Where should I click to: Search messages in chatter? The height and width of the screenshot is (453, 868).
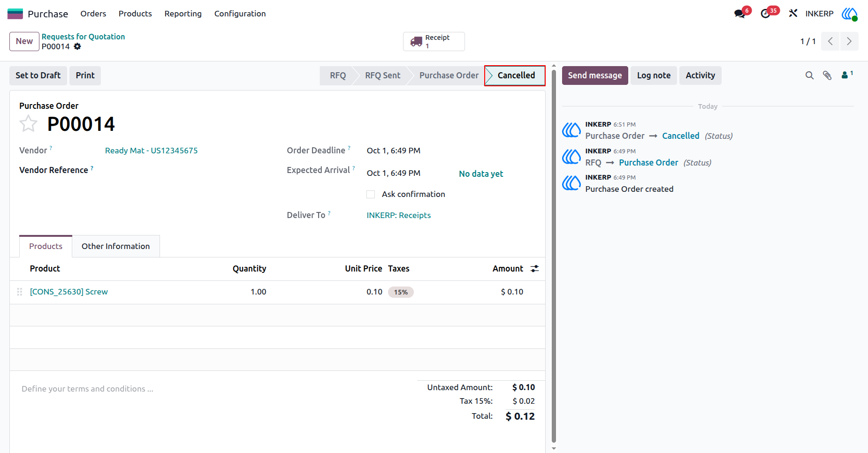[809, 75]
